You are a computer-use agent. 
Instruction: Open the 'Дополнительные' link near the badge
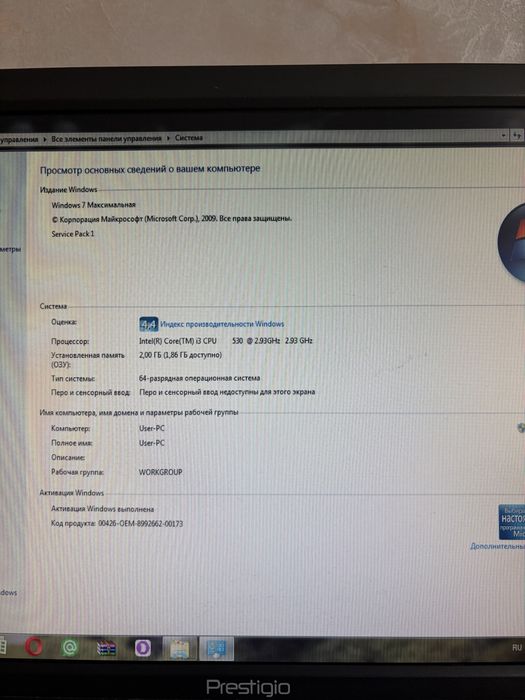(x=497, y=546)
